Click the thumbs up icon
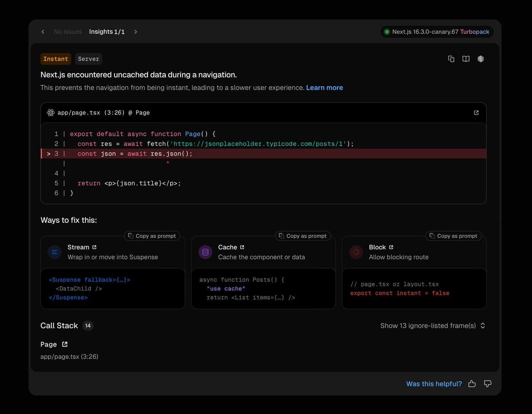 coord(472,384)
